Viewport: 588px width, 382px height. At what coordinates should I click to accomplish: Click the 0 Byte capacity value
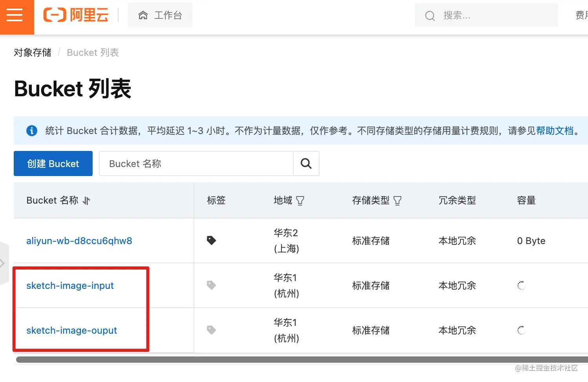click(531, 241)
